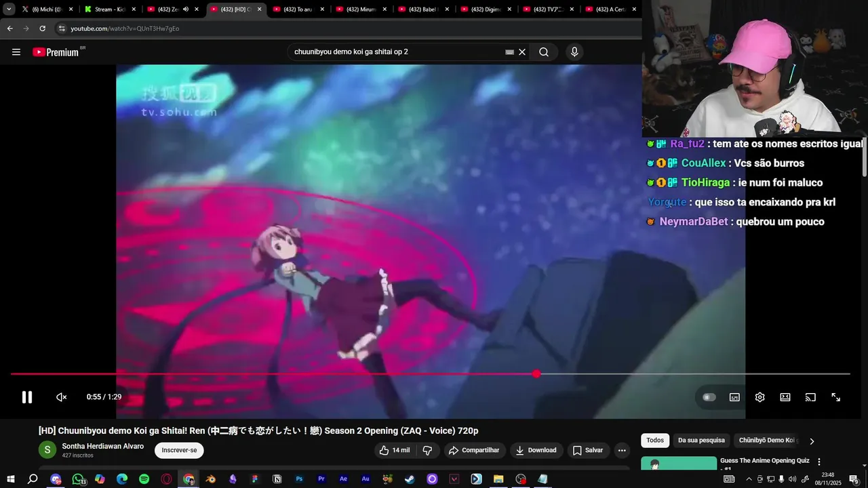View site information icon in address bar
868x488 pixels.
[62, 28]
